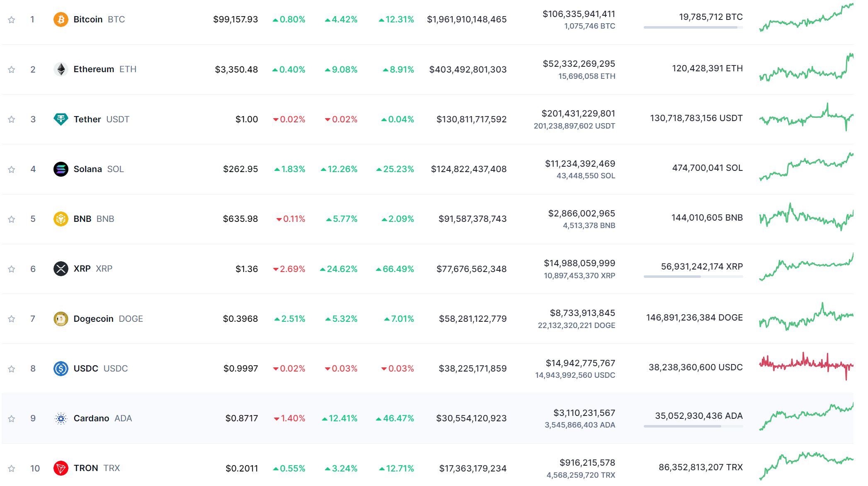Click the TRON logo icon

coord(61,468)
